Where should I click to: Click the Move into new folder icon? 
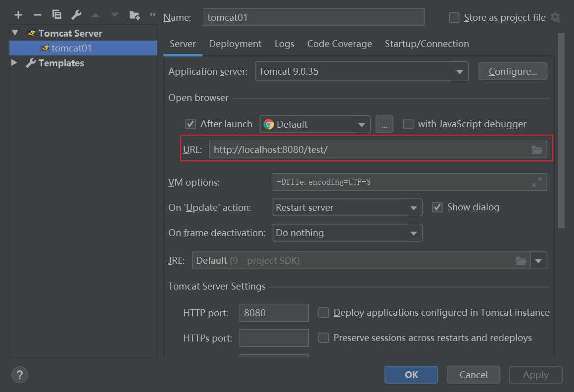pos(134,15)
